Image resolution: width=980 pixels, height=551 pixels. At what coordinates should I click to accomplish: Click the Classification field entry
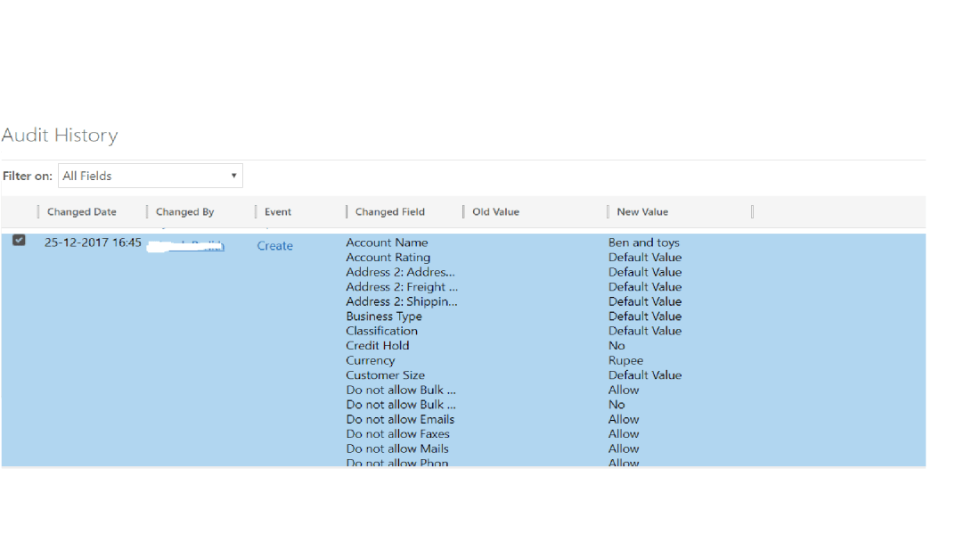pos(381,331)
